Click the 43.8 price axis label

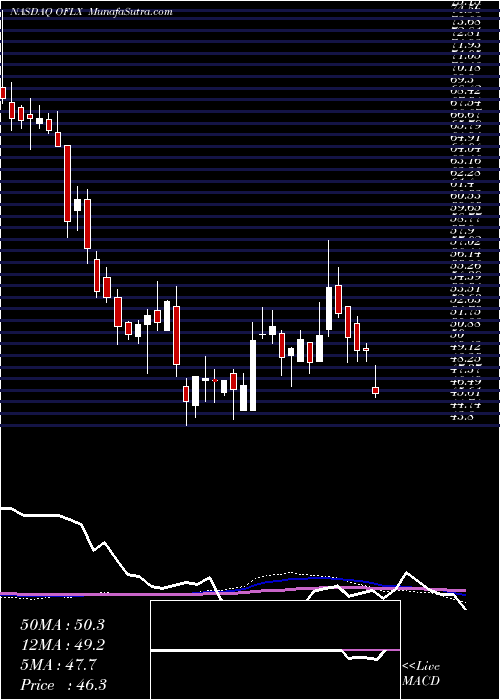point(462,416)
